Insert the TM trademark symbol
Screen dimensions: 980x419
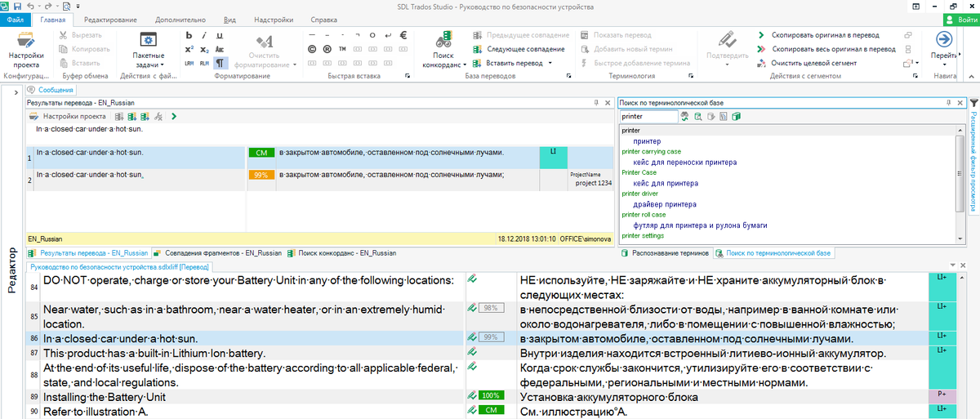click(x=342, y=49)
